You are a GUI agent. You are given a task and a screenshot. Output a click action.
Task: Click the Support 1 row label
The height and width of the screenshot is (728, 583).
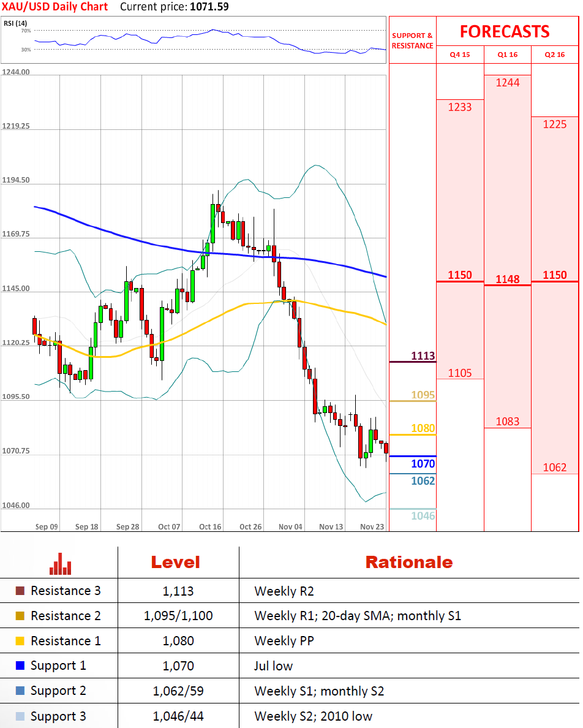(x=58, y=665)
